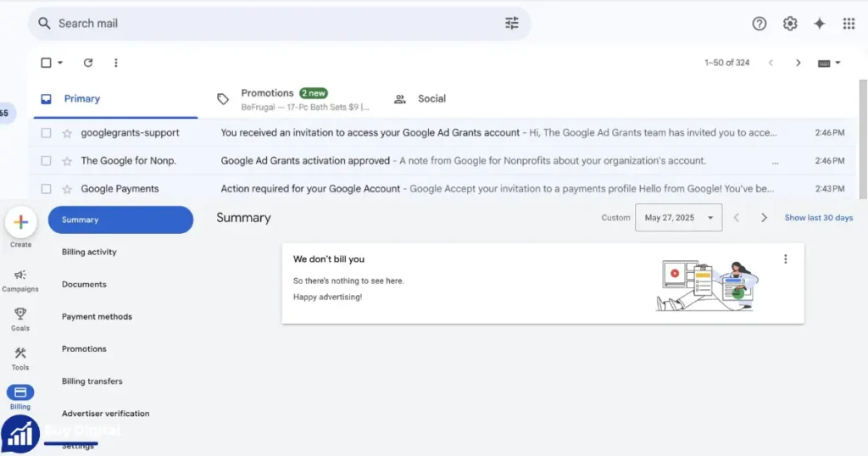
Task: Refresh the inbox
Action: point(88,63)
